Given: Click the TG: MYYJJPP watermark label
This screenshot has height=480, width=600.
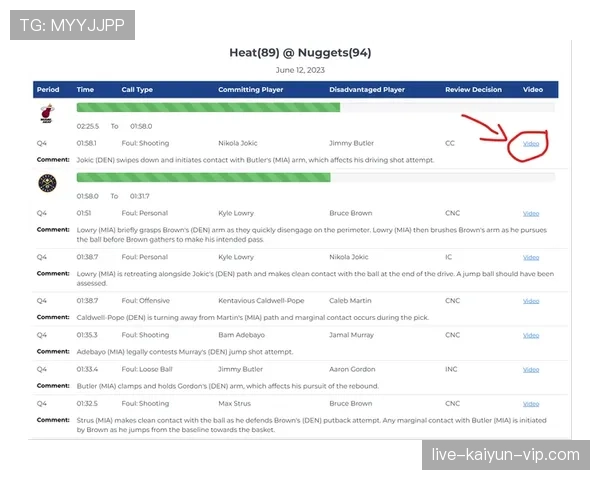Looking at the screenshot, I should 72,25.
